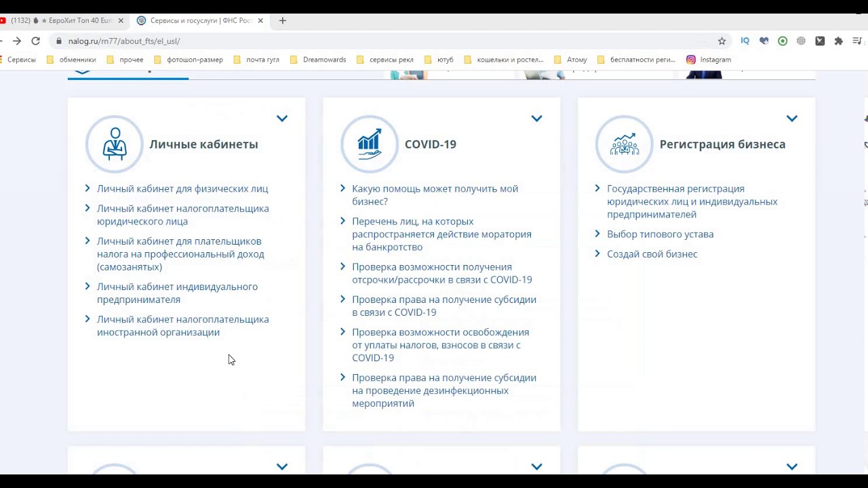Click the Личные кабинеты circular person icon
868x488 pixels.
click(x=115, y=144)
